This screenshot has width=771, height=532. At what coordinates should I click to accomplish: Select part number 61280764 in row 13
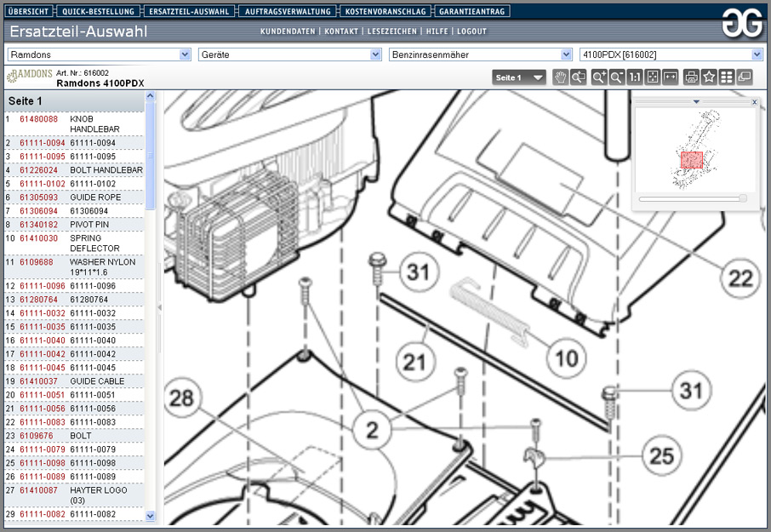(x=38, y=300)
